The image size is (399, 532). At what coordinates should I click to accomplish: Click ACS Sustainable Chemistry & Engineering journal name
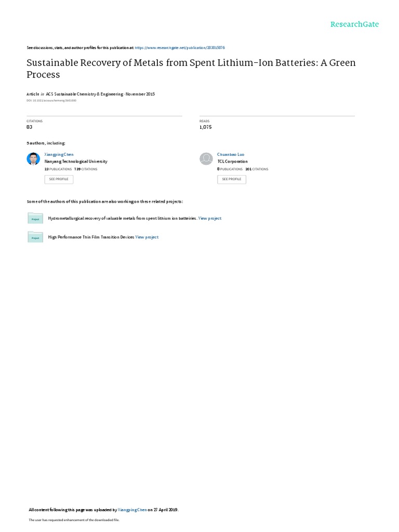coord(85,94)
